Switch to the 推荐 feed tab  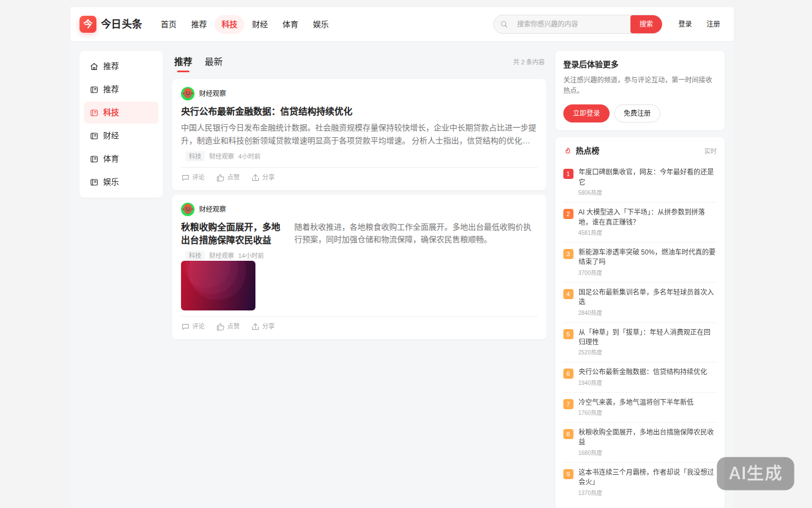183,62
